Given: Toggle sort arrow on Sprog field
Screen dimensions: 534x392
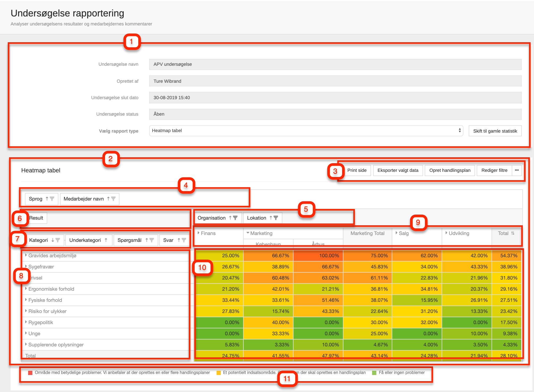Looking at the screenshot, I should pos(47,199).
